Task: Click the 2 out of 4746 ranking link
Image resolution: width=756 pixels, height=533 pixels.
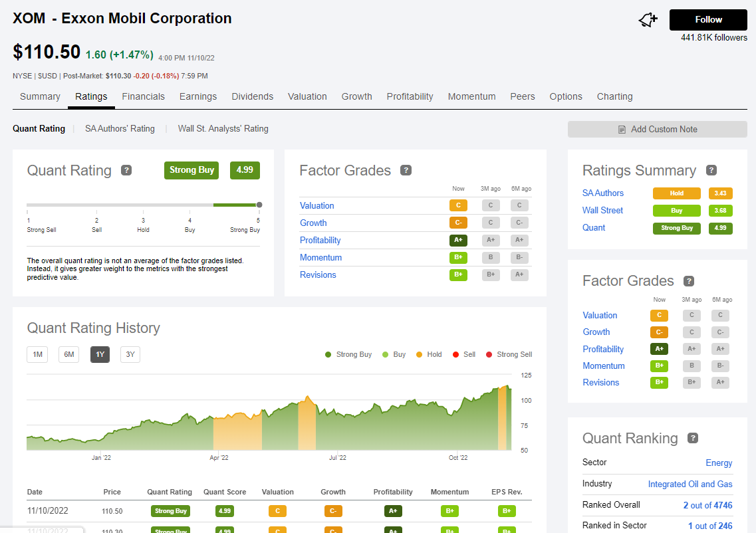Action: (707, 505)
